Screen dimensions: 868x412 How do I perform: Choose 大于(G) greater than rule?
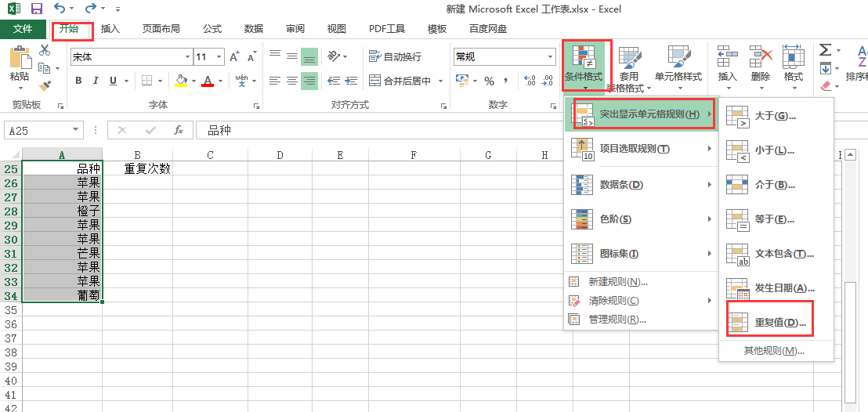[x=776, y=116]
